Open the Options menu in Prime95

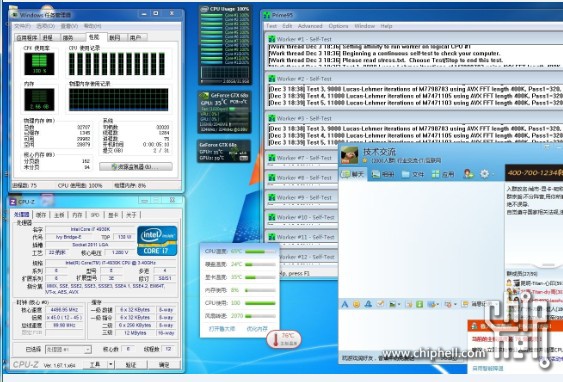[x=338, y=26]
